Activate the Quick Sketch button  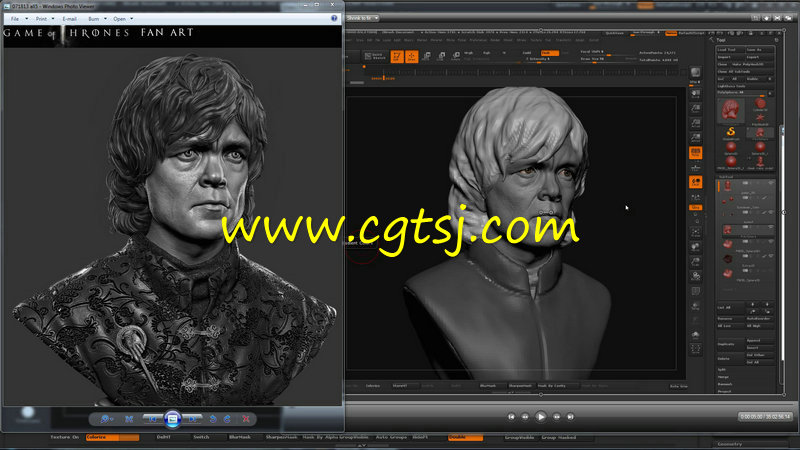click(375, 56)
